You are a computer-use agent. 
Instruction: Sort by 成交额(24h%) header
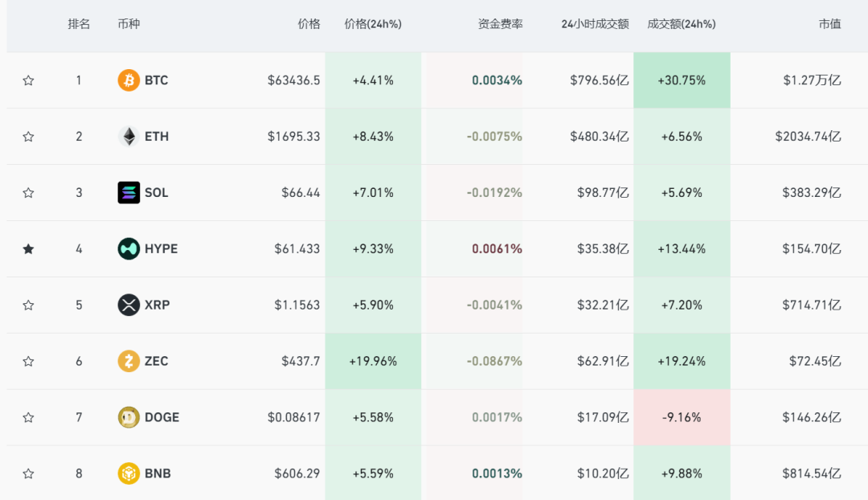682,24
